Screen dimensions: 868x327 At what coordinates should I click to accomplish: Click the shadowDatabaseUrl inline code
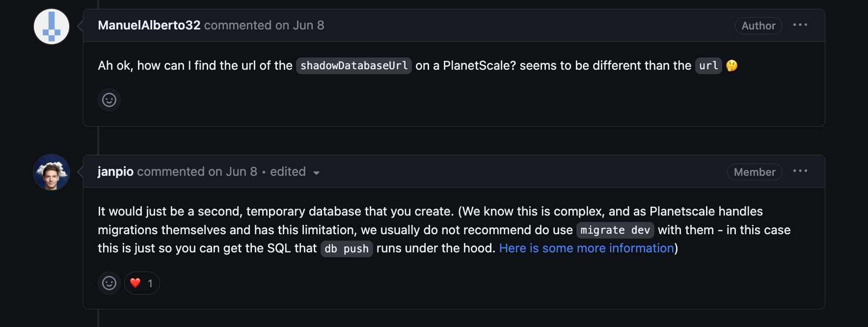pyautogui.click(x=353, y=66)
